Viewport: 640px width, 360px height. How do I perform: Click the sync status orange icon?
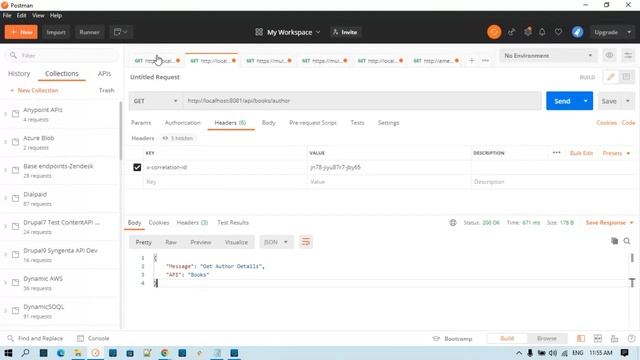coord(494,32)
